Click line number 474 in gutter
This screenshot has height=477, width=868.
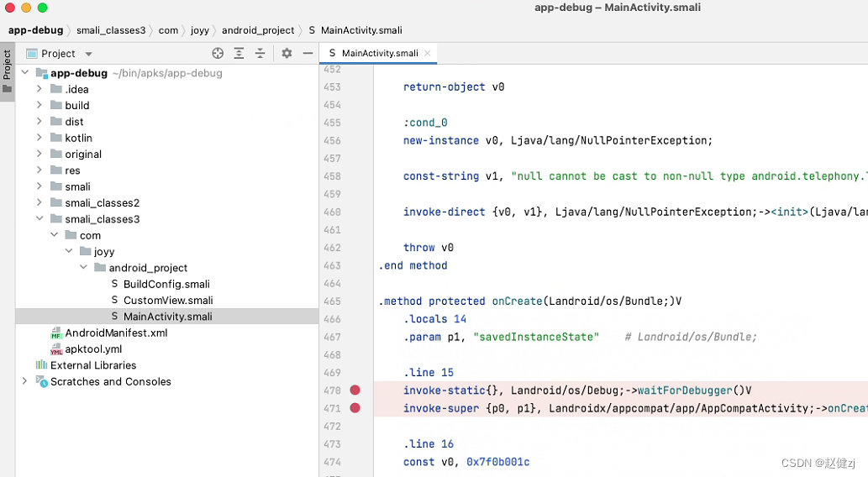332,462
